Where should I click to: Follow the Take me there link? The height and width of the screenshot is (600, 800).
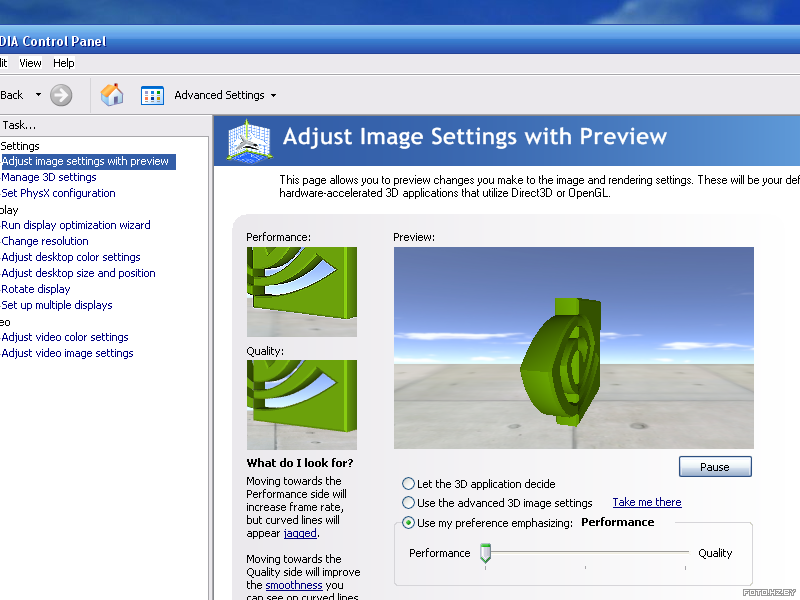pos(647,502)
